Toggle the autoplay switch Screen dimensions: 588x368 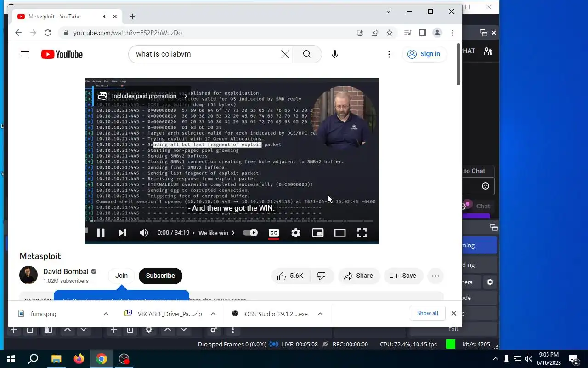pos(250,233)
